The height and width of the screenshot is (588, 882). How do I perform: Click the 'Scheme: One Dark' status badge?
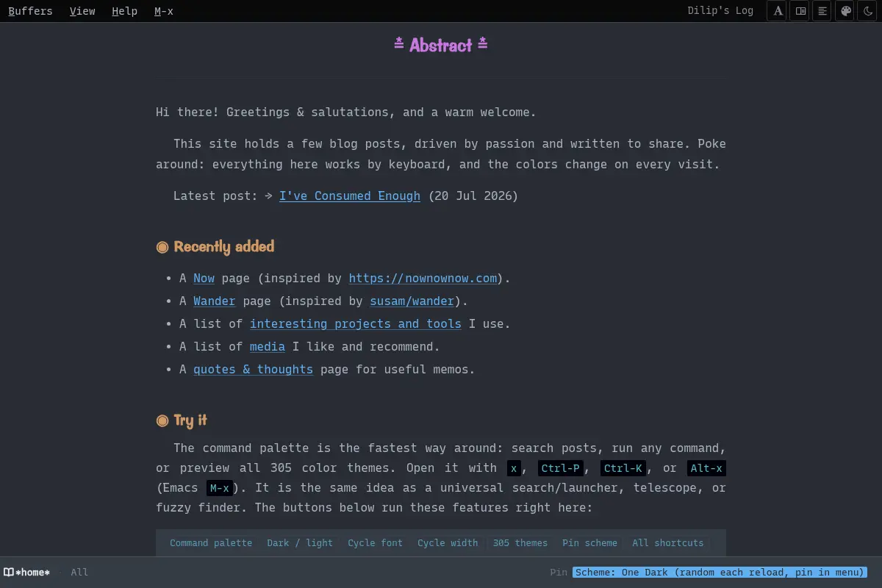coord(720,572)
